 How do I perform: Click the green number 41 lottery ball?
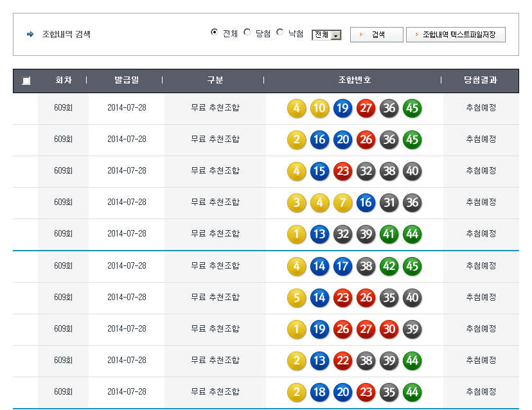click(x=389, y=234)
